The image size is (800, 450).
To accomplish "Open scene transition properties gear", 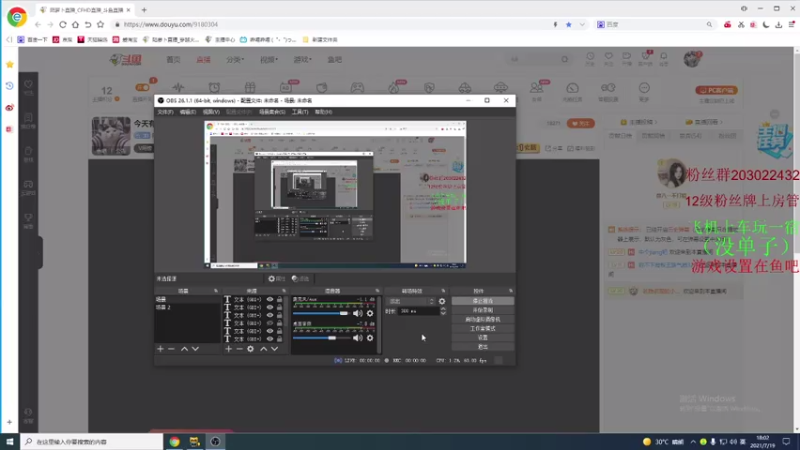I will pos(442,302).
